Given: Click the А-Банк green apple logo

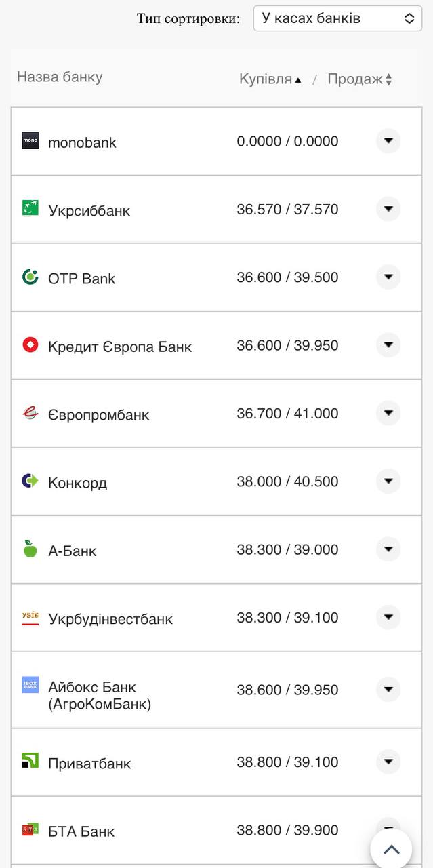Looking at the screenshot, I should coord(30,549).
